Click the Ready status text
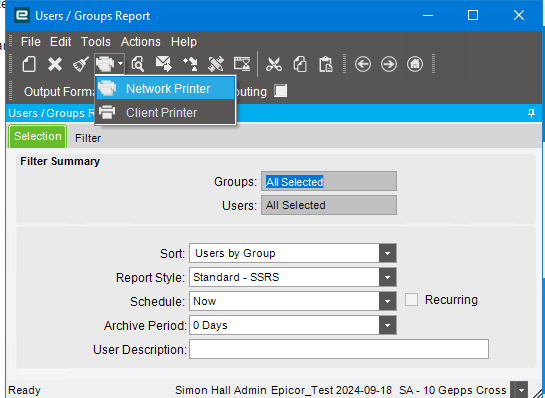This screenshot has width=545, height=398. [24, 390]
